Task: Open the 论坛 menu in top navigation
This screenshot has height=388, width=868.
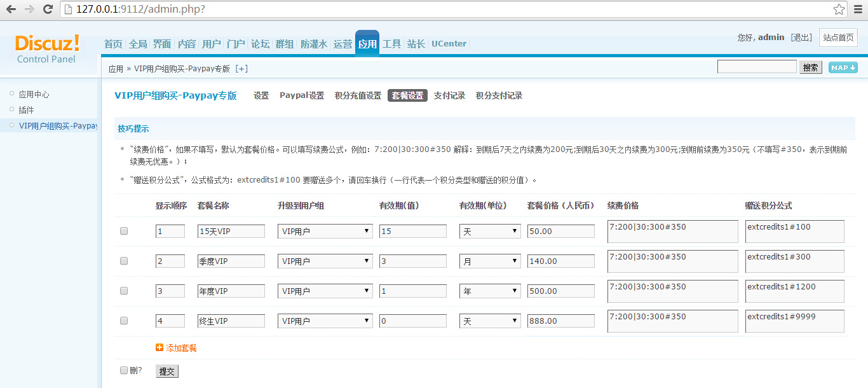Action: click(260, 44)
